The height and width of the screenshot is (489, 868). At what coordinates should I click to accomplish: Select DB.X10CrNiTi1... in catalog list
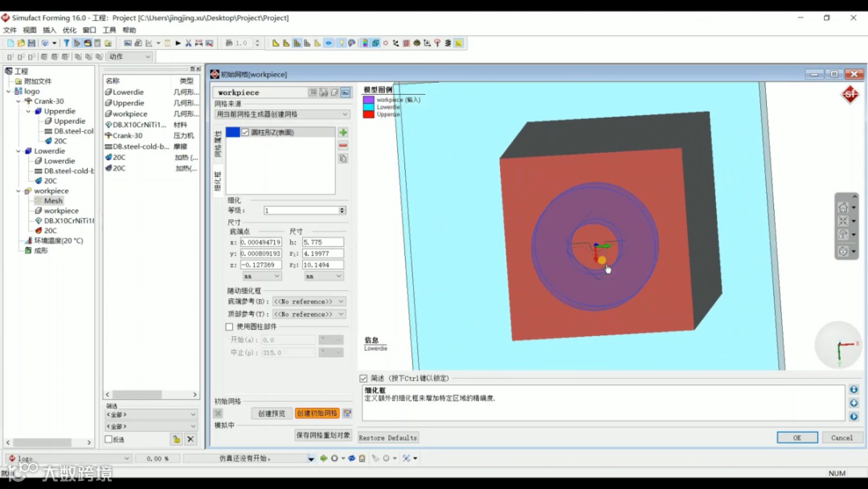point(139,125)
